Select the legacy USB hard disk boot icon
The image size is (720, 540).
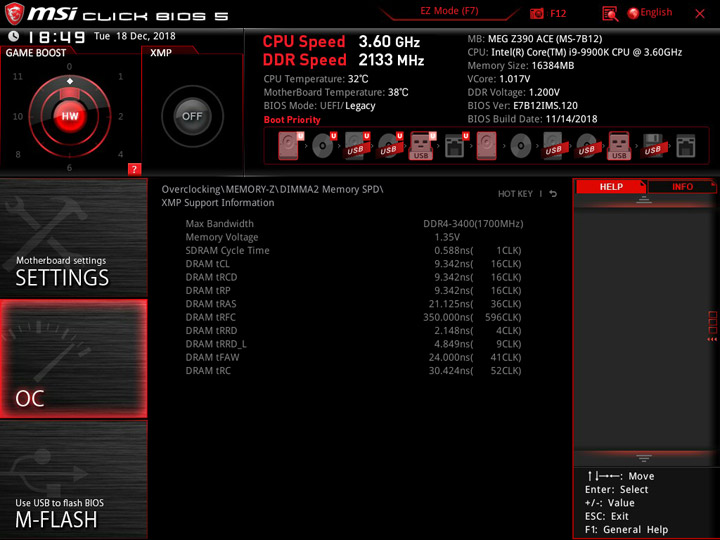tap(553, 146)
